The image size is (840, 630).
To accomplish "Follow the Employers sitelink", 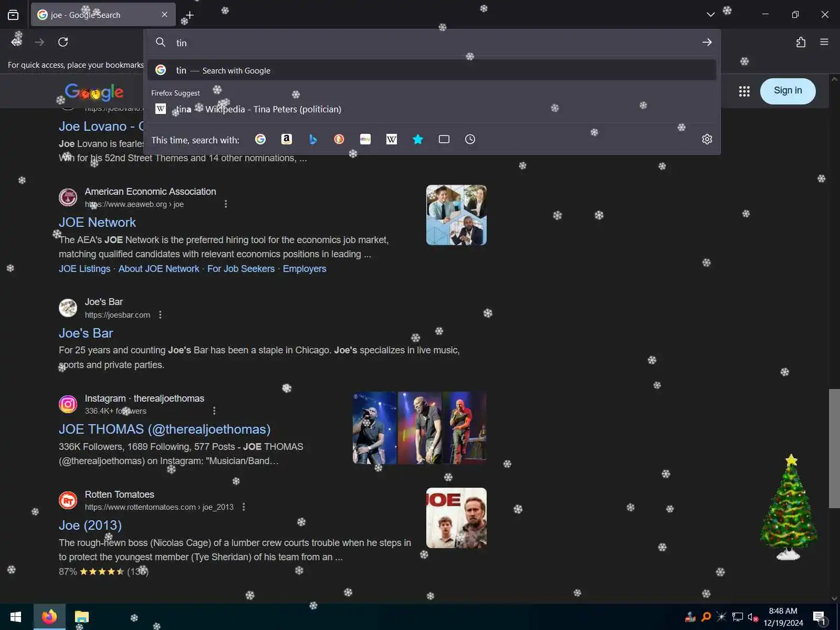I will click(304, 269).
